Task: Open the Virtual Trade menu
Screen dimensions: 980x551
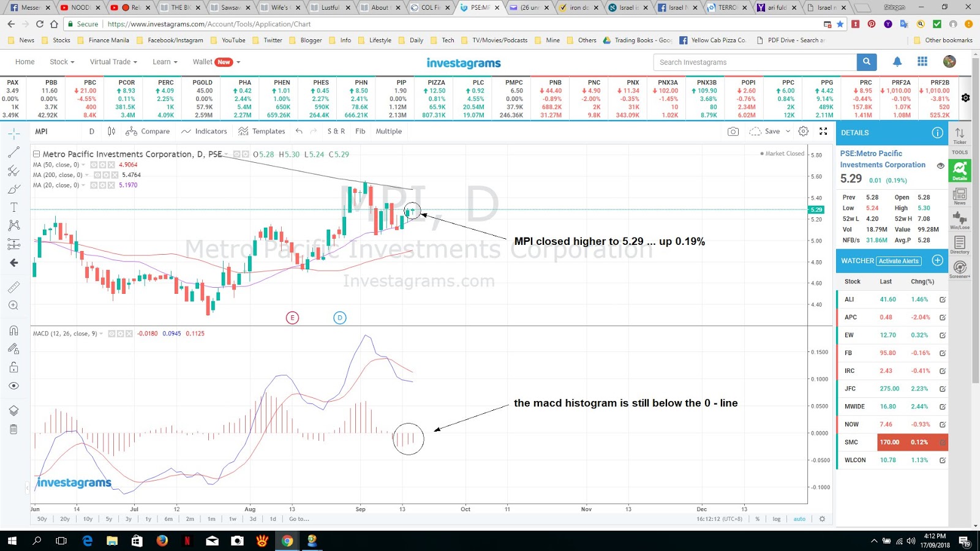Action: click(113, 62)
